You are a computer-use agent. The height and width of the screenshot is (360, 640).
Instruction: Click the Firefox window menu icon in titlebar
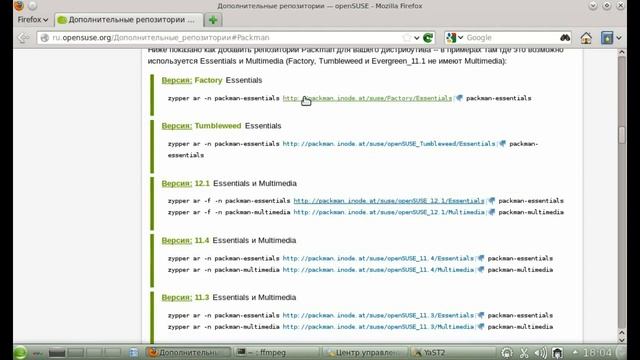[19, 6]
